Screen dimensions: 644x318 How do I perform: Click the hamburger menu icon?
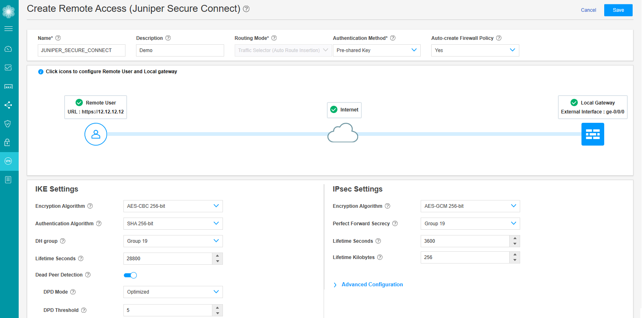pyautogui.click(x=8, y=28)
